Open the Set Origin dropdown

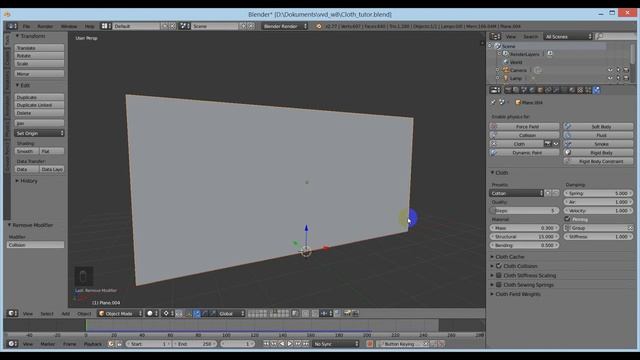[x=40, y=133]
